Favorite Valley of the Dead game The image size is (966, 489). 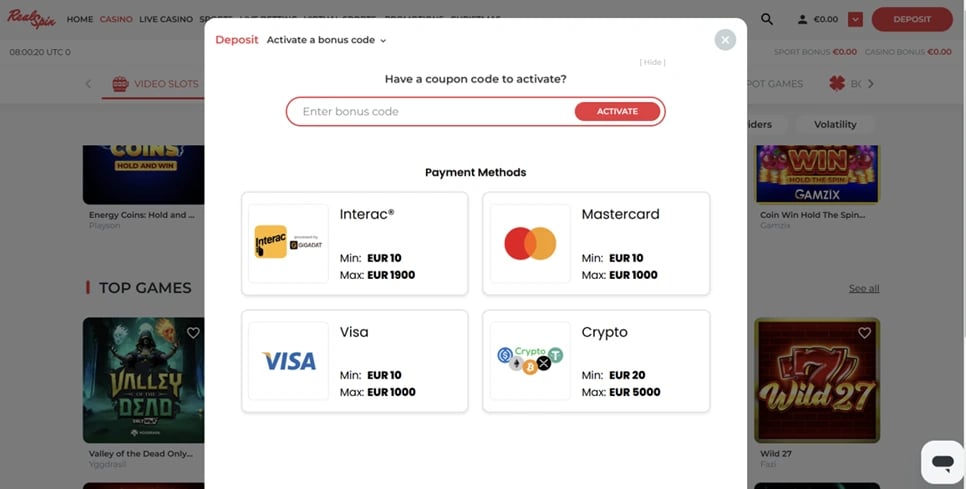click(193, 333)
